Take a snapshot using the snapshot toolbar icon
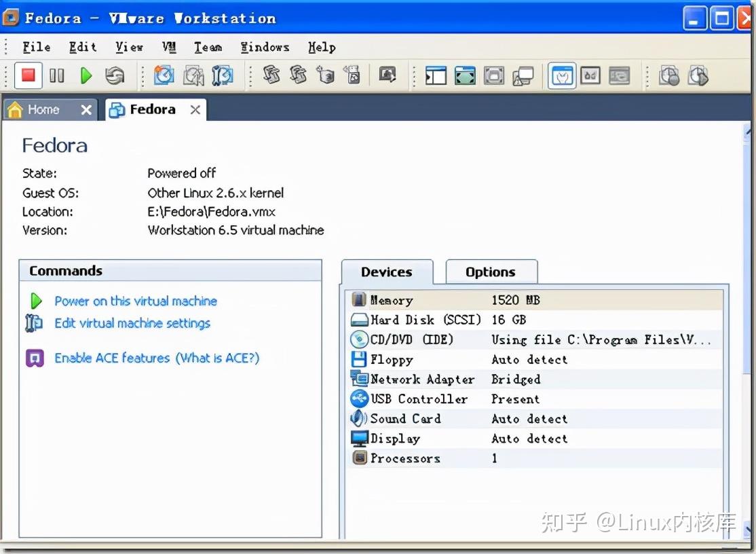The height and width of the screenshot is (554, 756). [x=164, y=75]
